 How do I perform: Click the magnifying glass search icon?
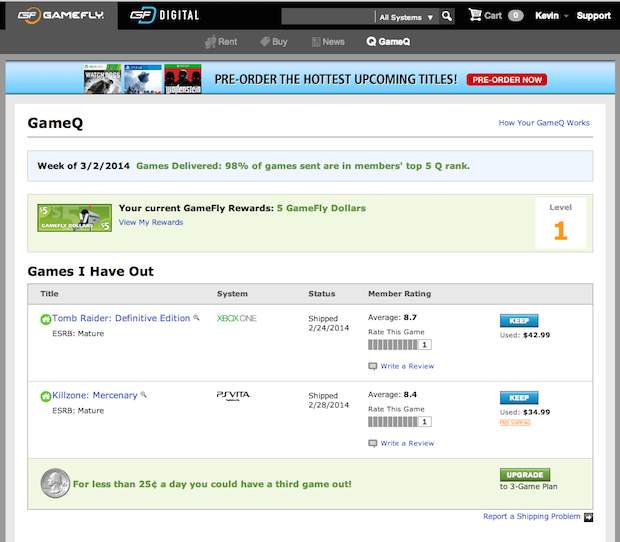click(447, 16)
